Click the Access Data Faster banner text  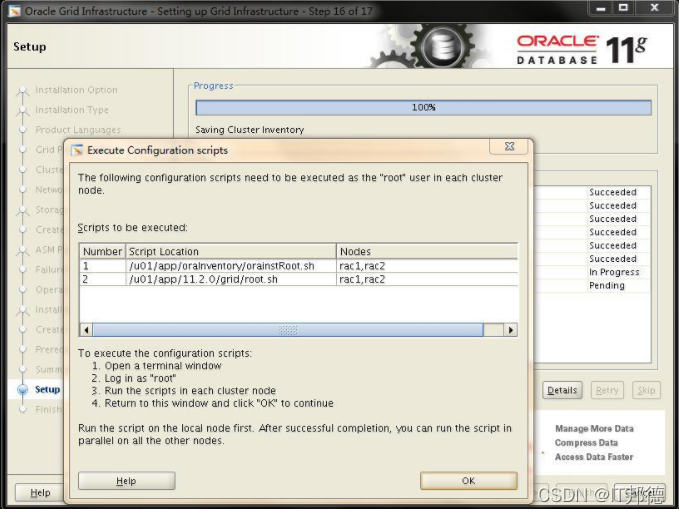[x=594, y=457]
